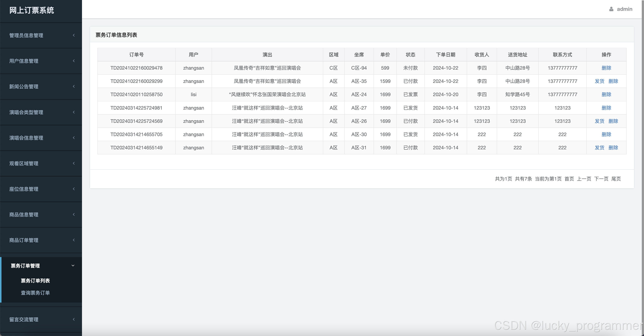Screen dimensions: 644x336
Task: Click the admin user icon
Action: pyautogui.click(x=611, y=9)
